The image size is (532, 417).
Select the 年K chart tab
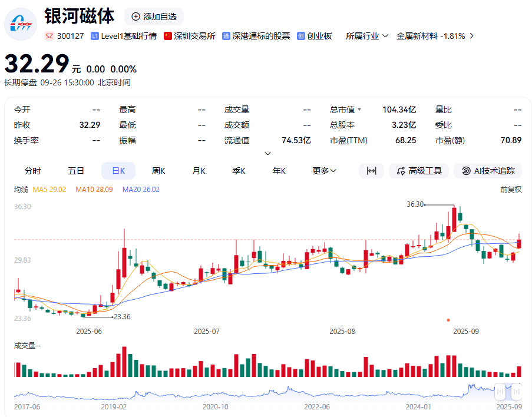coord(279,171)
